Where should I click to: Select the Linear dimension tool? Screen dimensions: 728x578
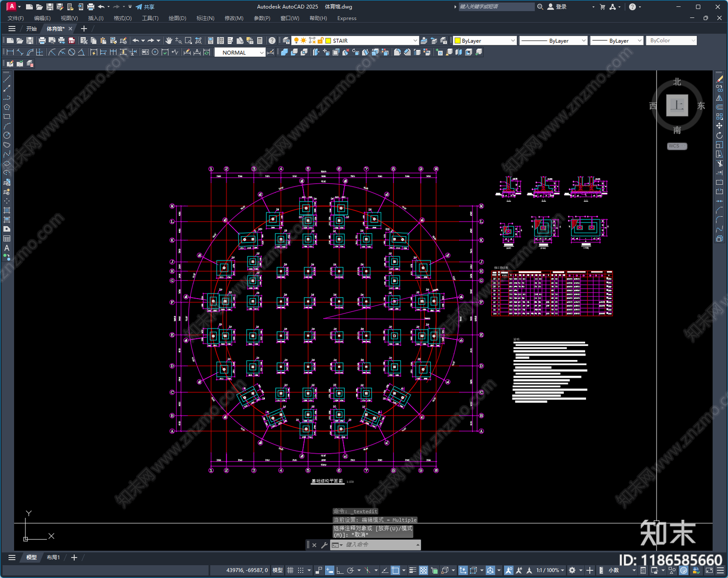click(10, 52)
